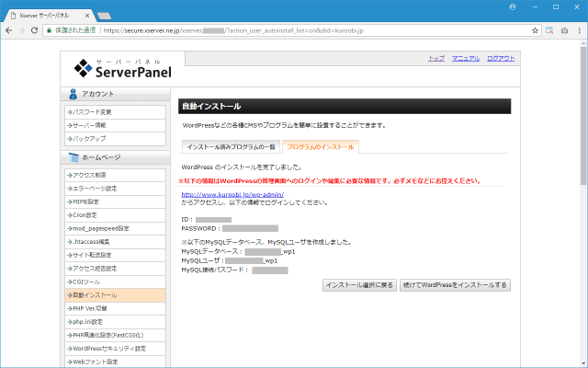Switch to インストール済みプログラムの一覧 tab
This screenshot has width=588, height=368.
tap(231, 147)
